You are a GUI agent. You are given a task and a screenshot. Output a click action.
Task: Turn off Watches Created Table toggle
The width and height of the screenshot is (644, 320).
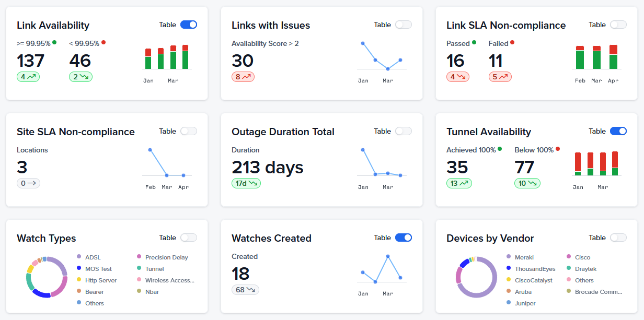tap(404, 238)
